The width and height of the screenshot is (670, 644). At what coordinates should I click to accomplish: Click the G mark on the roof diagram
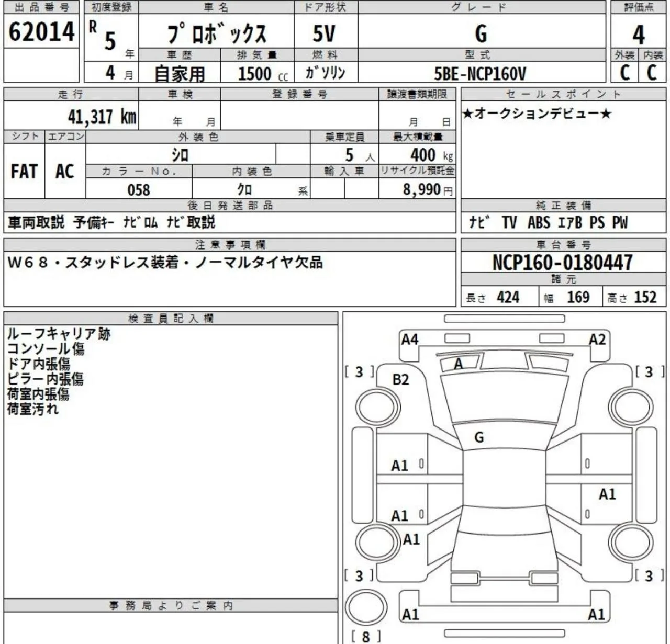pos(479,437)
